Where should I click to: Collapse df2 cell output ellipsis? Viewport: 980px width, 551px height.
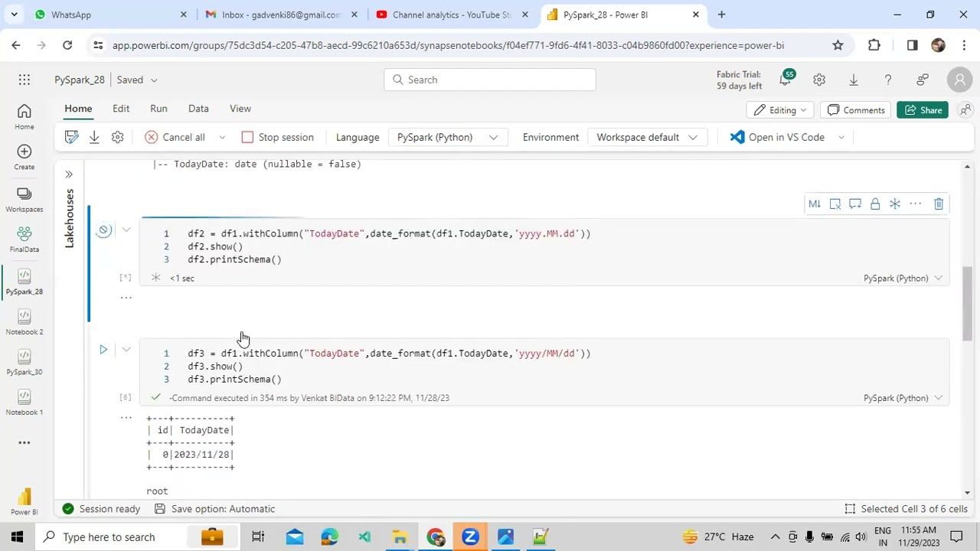pos(126,297)
